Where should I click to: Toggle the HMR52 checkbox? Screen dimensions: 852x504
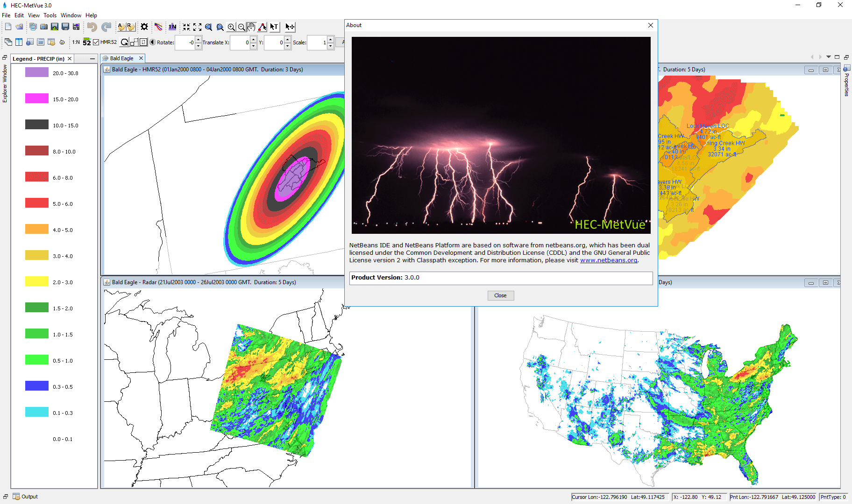pos(96,42)
